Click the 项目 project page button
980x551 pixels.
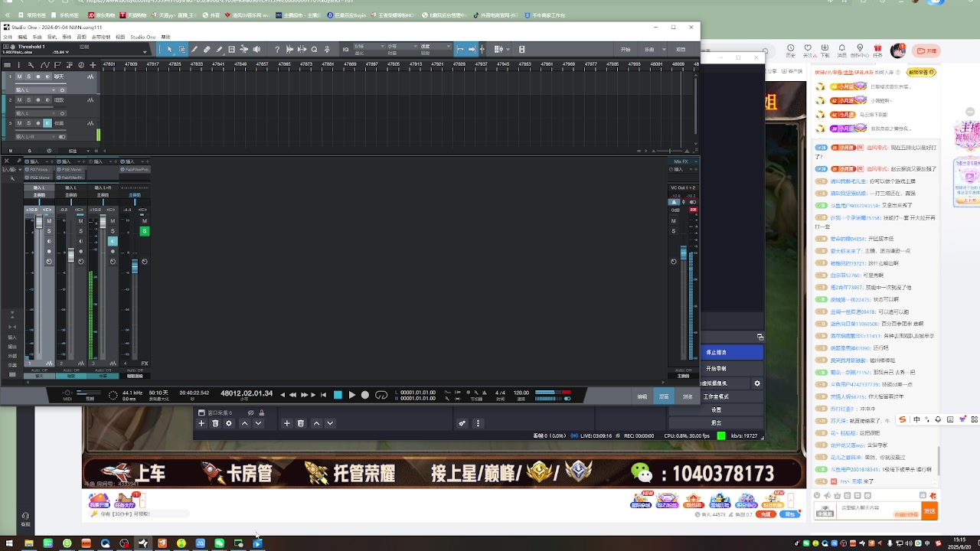[681, 49]
